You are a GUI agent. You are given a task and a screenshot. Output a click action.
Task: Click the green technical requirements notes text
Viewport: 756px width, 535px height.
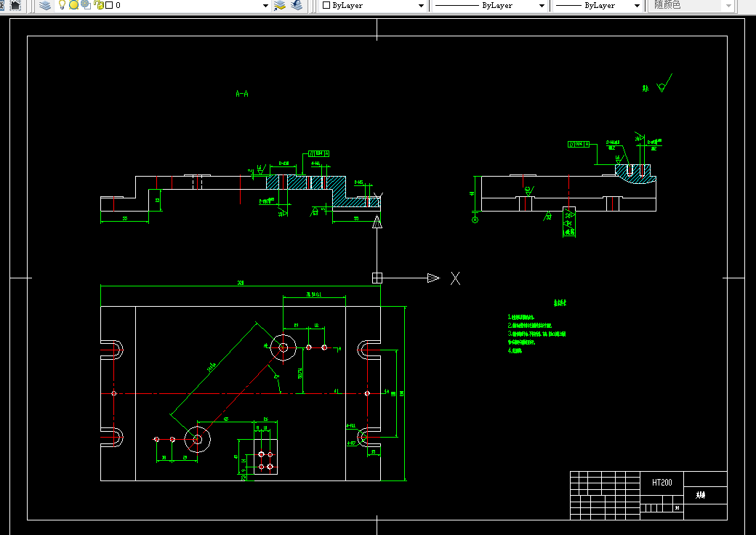(x=536, y=334)
